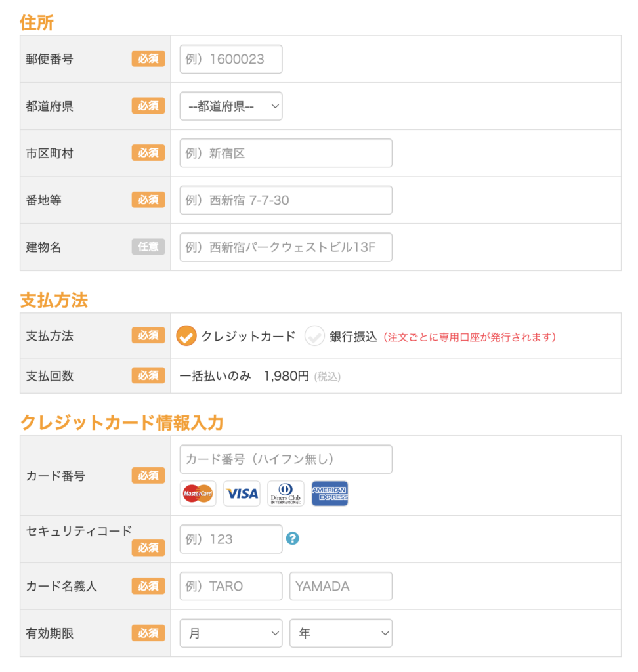Click the 番地等 street address field
Screen dimensions: 638x672
click(x=286, y=200)
